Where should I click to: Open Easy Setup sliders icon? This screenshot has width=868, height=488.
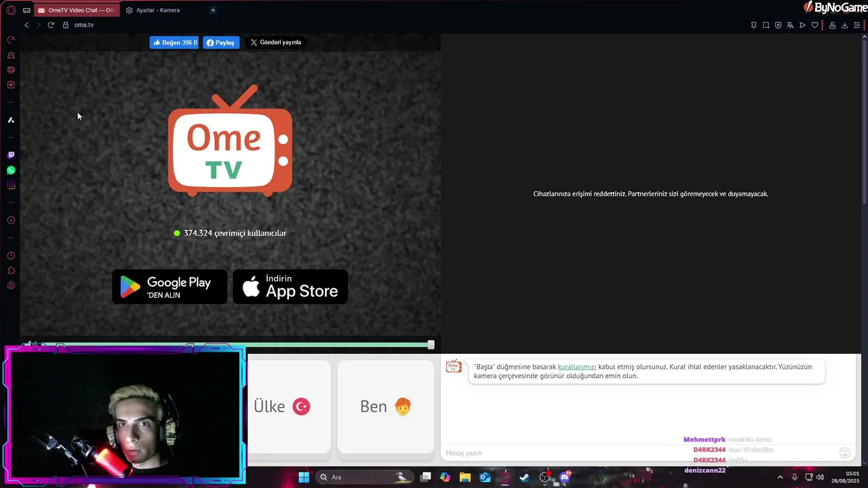pyautogui.click(x=856, y=25)
